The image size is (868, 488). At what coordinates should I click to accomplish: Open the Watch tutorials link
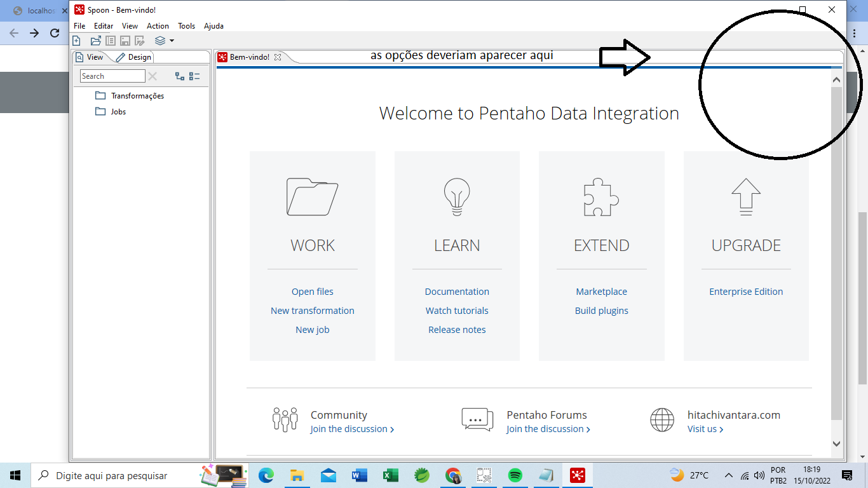(457, 311)
